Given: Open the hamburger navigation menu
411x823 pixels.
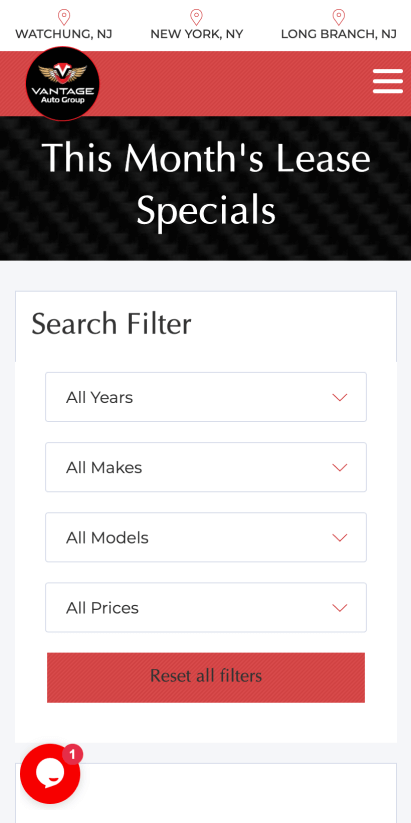Looking at the screenshot, I should (388, 81).
